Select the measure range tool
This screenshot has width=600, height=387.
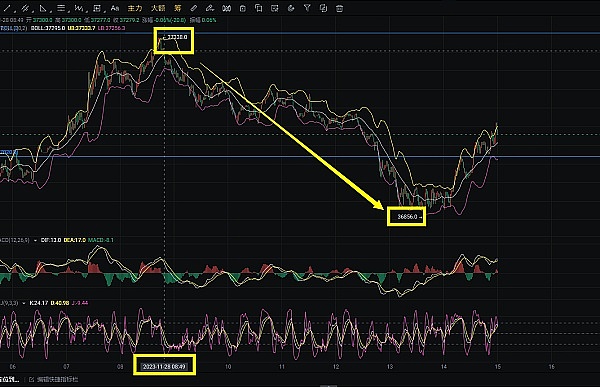click(x=97, y=8)
